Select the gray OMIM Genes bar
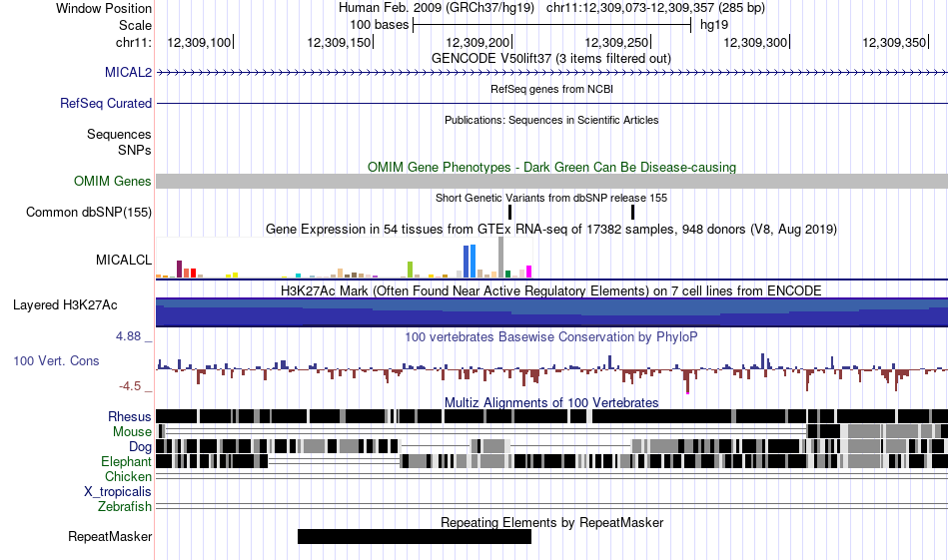The width and height of the screenshot is (949, 560). 552,181
